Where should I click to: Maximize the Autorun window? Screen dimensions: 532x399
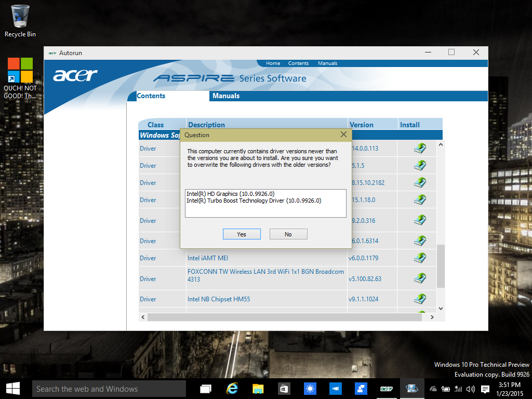[451, 52]
